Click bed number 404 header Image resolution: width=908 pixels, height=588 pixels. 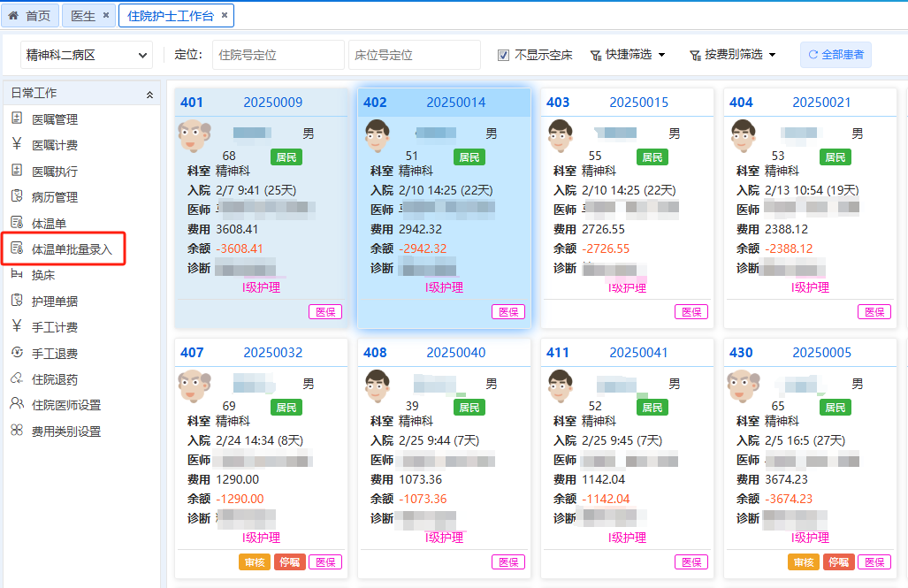[x=741, y=103]
